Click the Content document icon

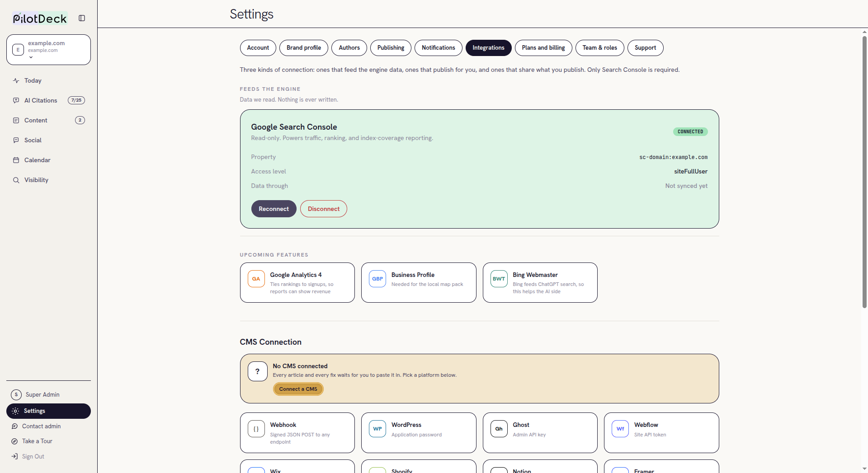(16, 120)
